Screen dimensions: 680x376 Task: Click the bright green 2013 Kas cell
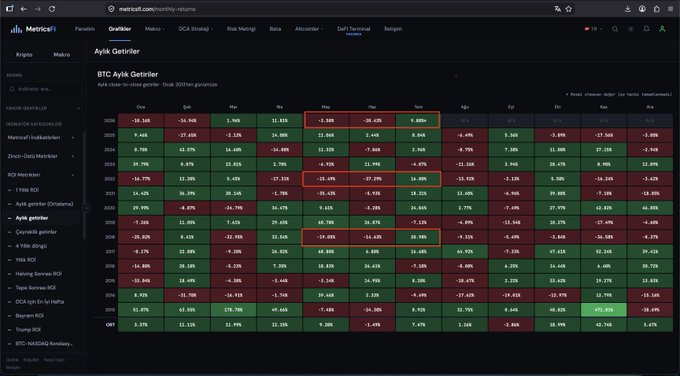(603, 310)
